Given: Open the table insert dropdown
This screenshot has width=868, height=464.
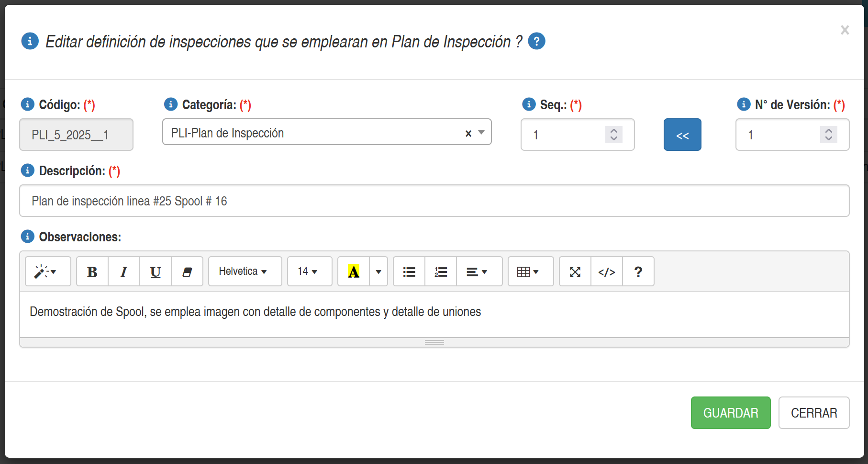Looking at the screenshot, I should [531, 272].
